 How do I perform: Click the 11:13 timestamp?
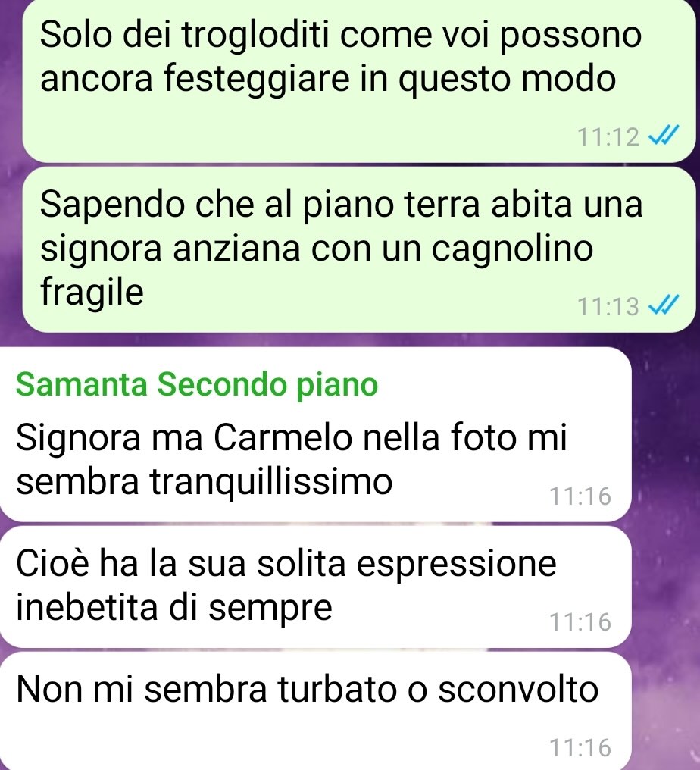[x=608, y=306]
